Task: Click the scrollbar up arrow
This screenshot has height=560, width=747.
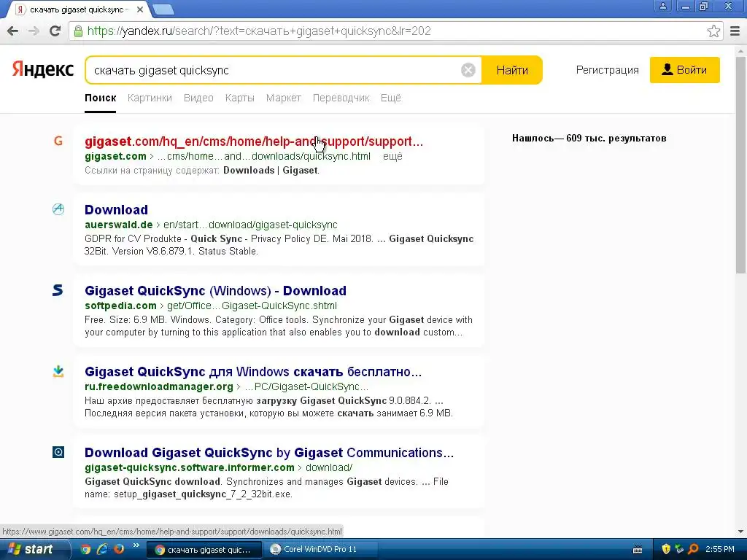Action: pos(740,50)
